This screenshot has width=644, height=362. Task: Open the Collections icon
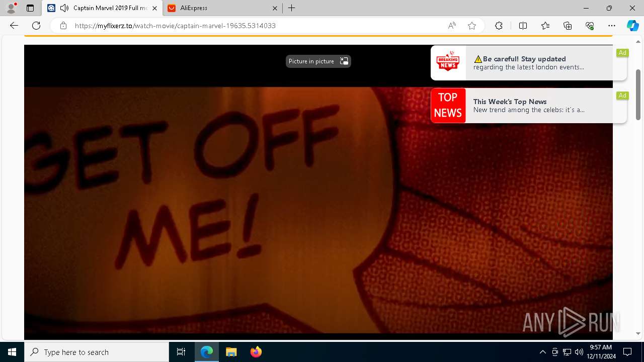568,26
